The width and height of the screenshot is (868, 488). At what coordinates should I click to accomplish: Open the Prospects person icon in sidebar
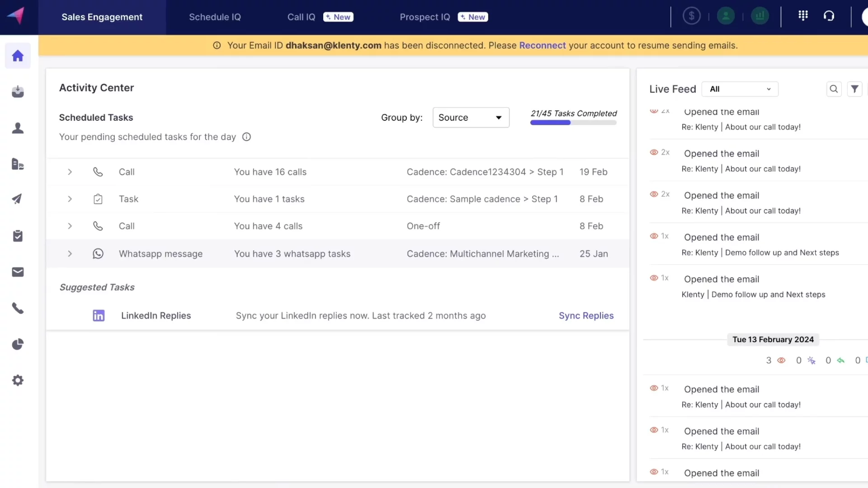[x=18, y=128]
